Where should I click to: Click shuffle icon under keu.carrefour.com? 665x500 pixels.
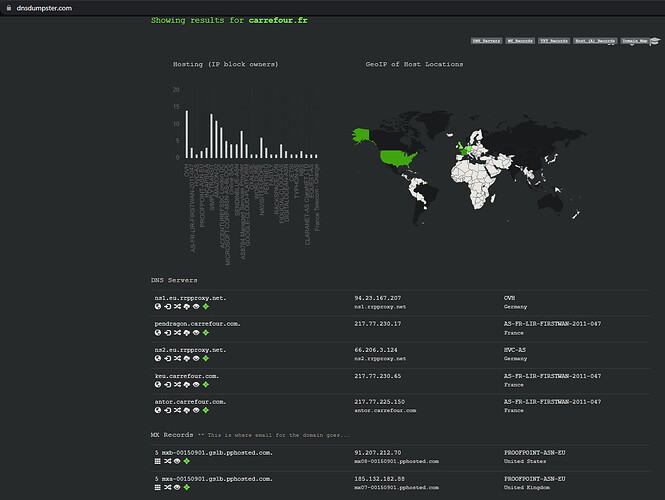(177, 385)
